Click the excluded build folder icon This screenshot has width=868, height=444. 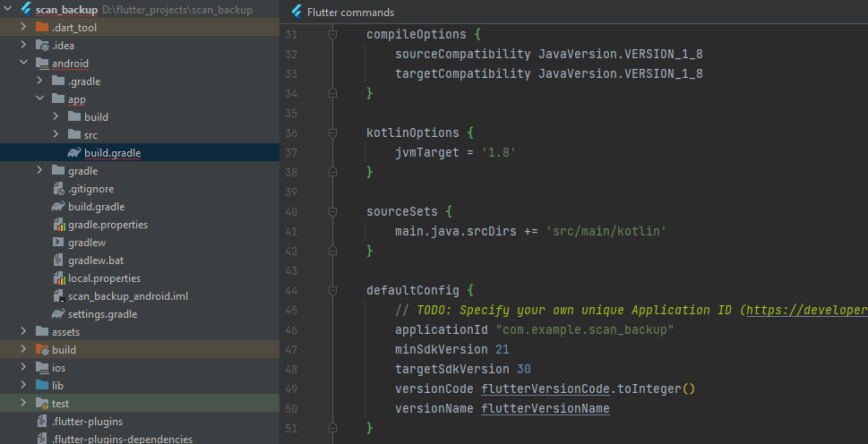[42, 349]
